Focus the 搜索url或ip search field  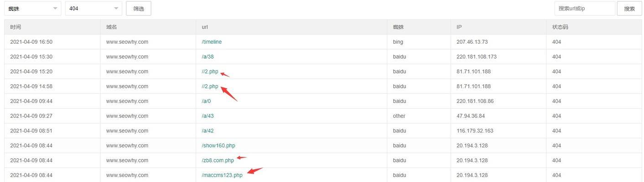(x=585, y=8)
